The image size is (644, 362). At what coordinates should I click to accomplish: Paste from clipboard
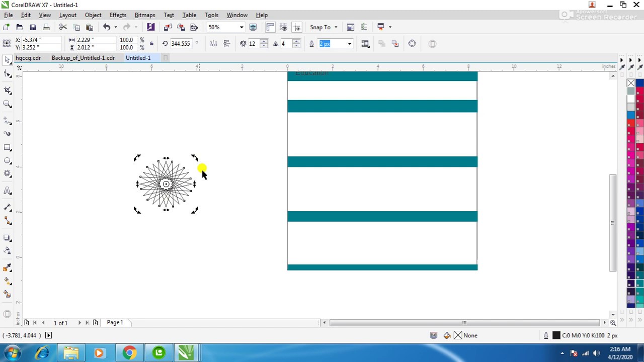pyautogui.click(x=90, y=27)
